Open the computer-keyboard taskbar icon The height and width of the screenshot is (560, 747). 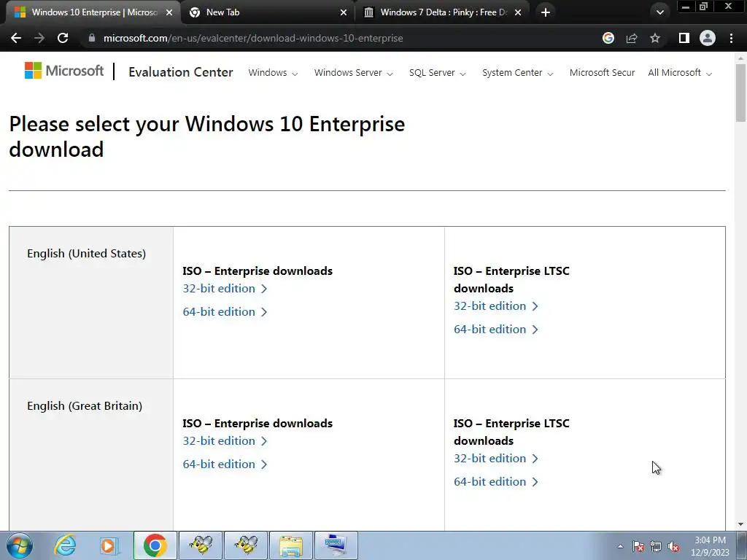click(336, 545)
